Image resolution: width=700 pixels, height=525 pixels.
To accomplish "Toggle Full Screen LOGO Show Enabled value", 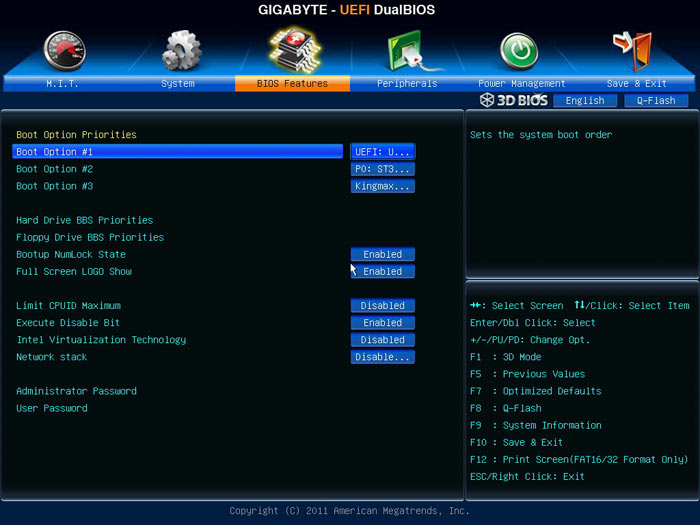I will pos(383,271).
